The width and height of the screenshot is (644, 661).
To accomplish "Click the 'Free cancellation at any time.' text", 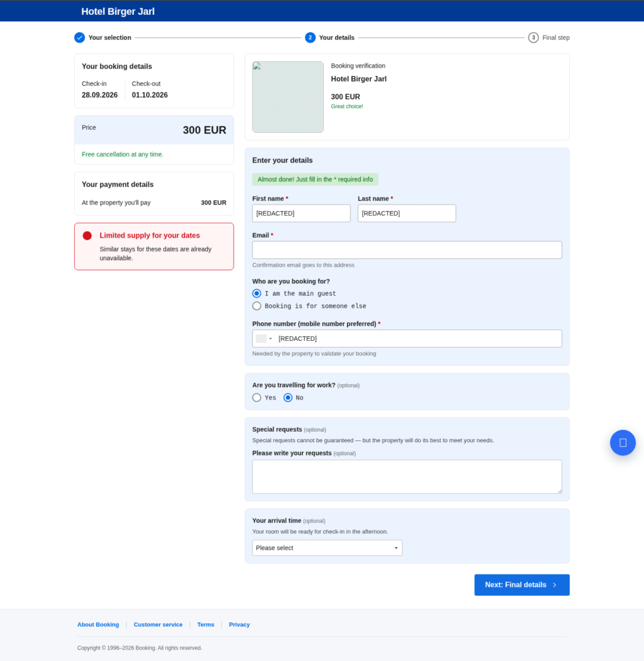I will click(x=123, y=154).
